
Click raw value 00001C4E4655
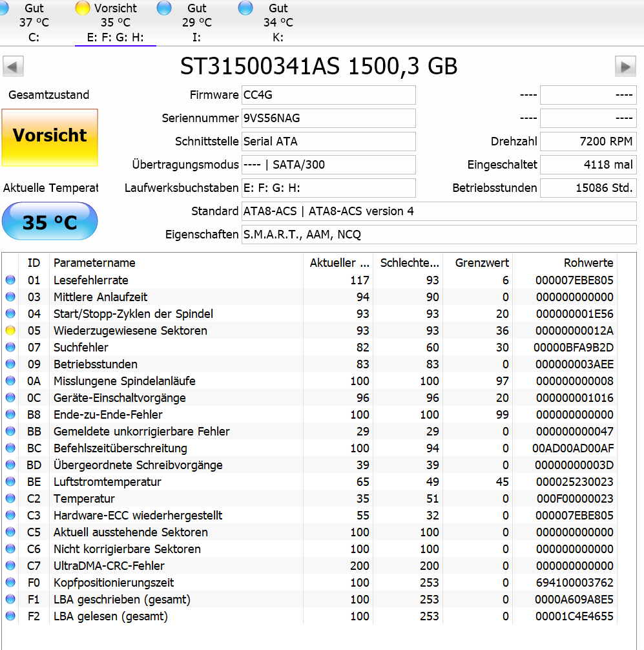(x=574, y=616)
